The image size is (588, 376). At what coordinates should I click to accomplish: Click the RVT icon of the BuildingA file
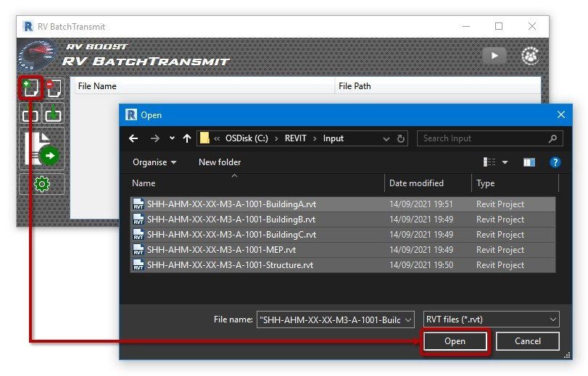pos(138,204)
